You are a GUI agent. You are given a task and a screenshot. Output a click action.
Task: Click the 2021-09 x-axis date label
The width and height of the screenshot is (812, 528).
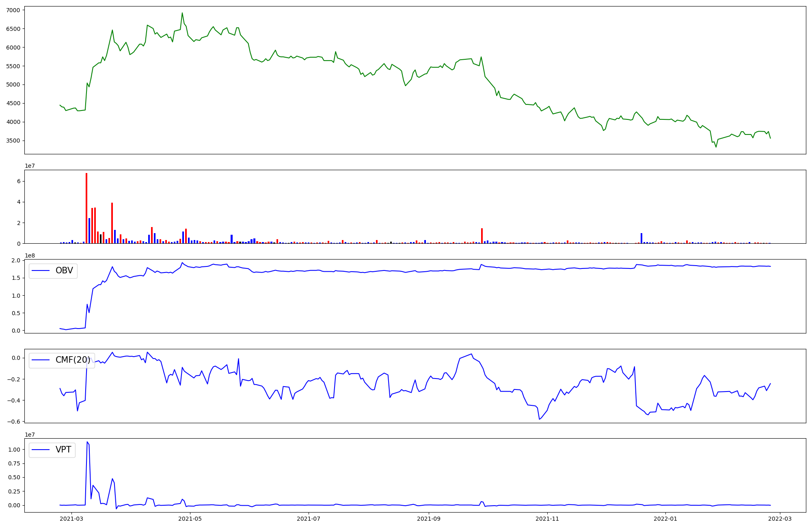(x=429, y=519)
